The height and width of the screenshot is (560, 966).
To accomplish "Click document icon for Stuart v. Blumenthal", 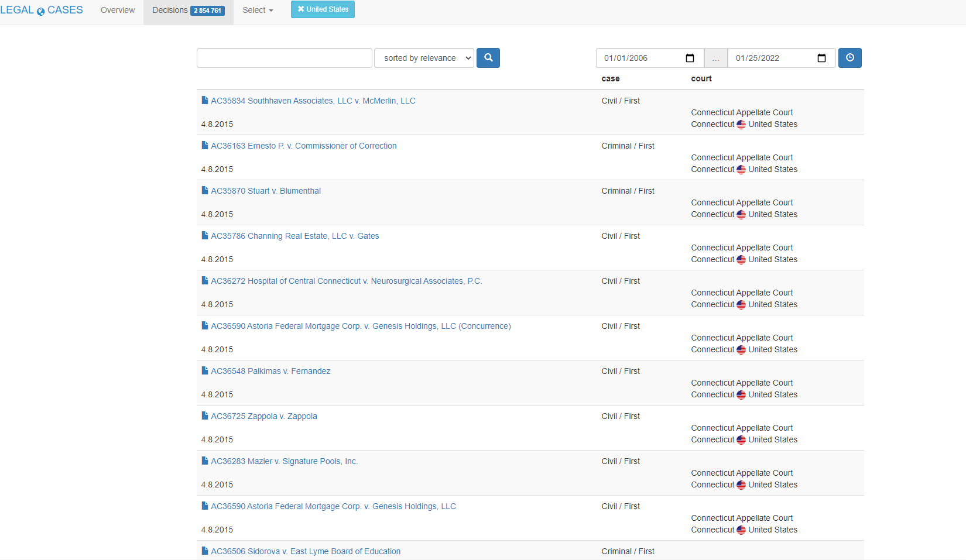I will point(205,190).
